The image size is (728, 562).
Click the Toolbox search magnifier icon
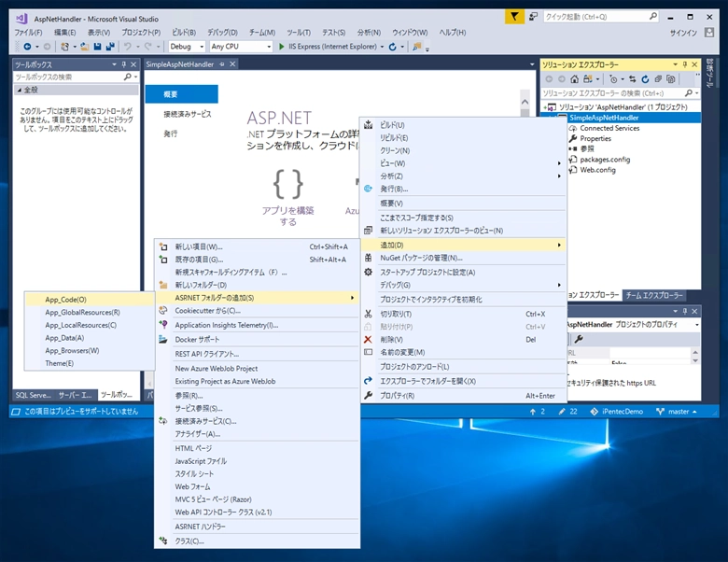[x=127, y=77]
